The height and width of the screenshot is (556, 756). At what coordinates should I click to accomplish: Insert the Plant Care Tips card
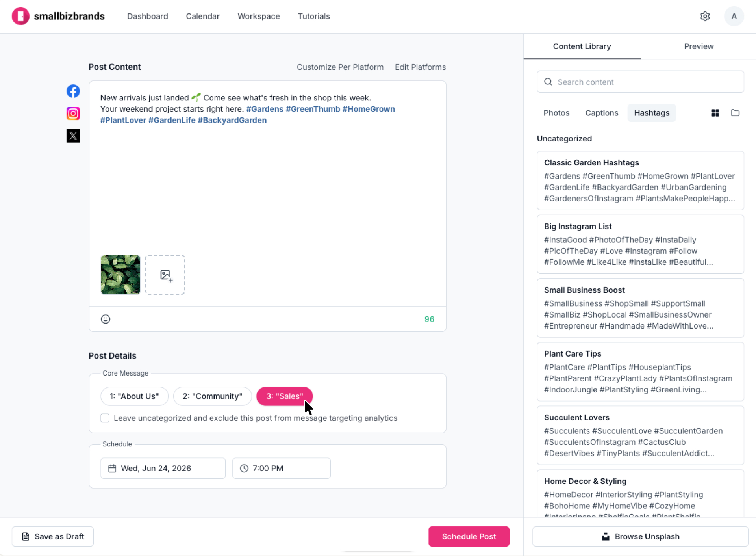640,372
